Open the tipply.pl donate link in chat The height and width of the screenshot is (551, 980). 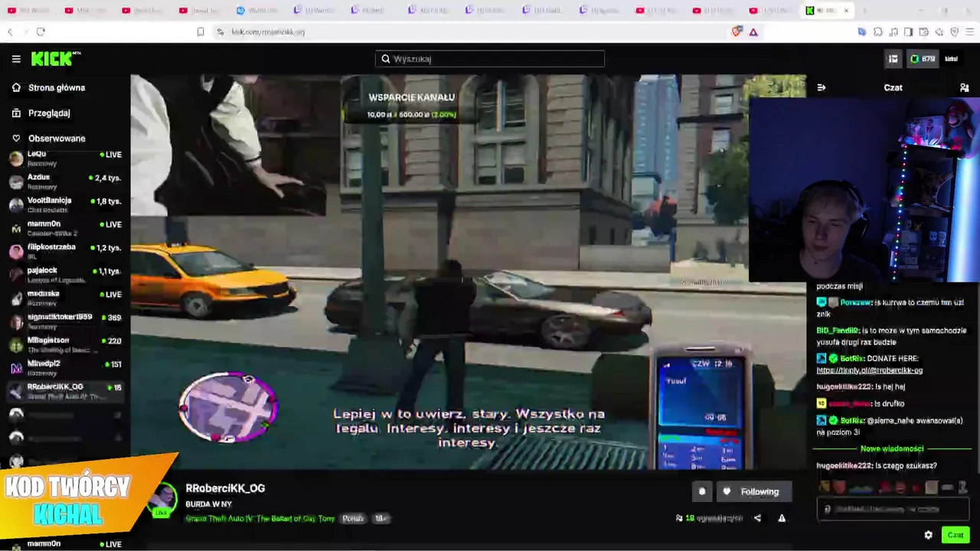870,370
